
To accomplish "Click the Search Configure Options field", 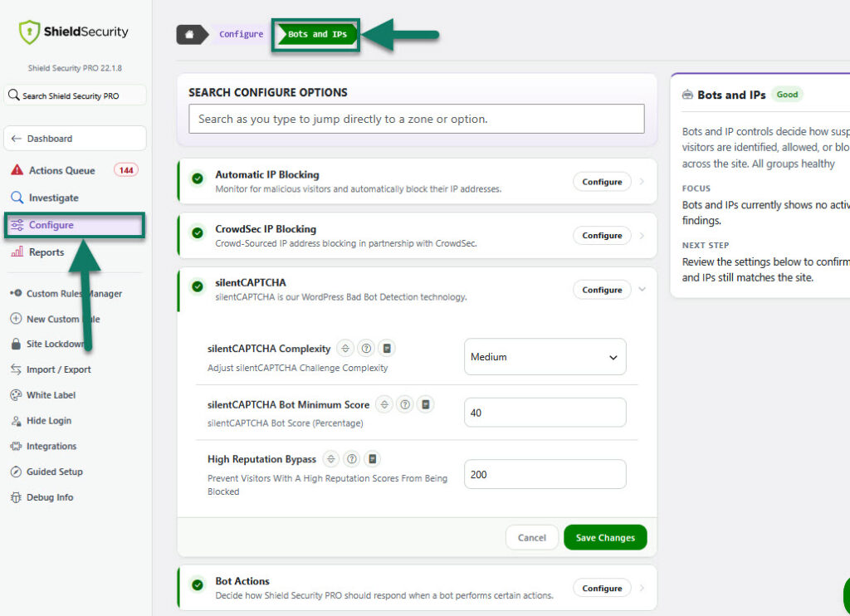I will 417,119.
